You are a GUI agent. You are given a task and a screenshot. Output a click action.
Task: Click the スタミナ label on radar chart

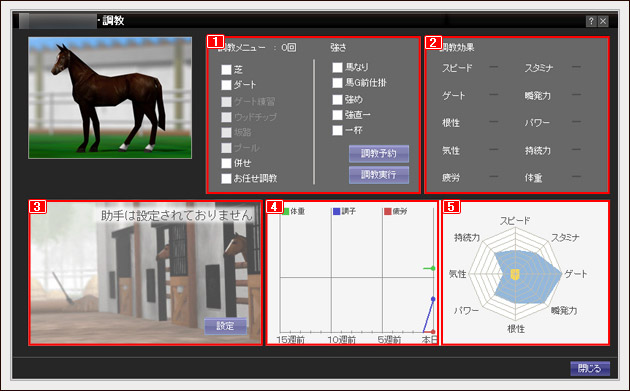[565, 237]
